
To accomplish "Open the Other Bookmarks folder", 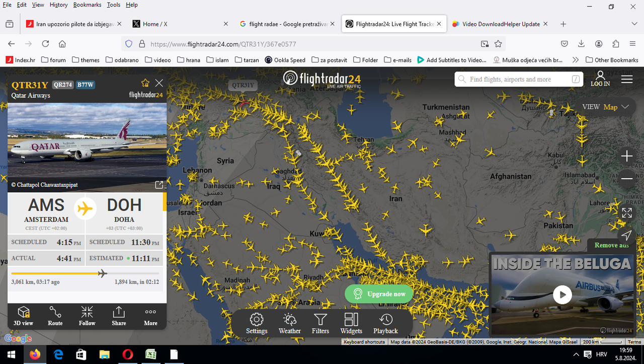I will click(612, 59).
